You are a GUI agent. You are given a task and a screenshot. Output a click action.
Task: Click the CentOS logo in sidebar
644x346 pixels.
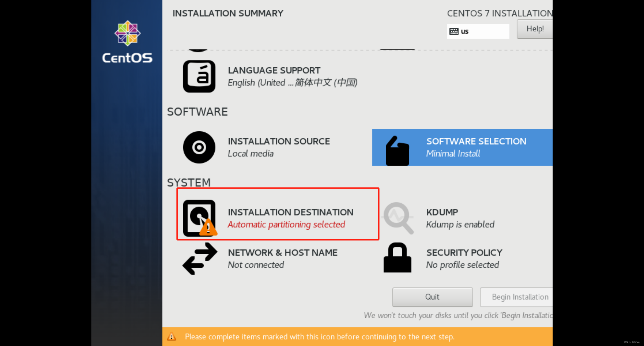(127, 42)
